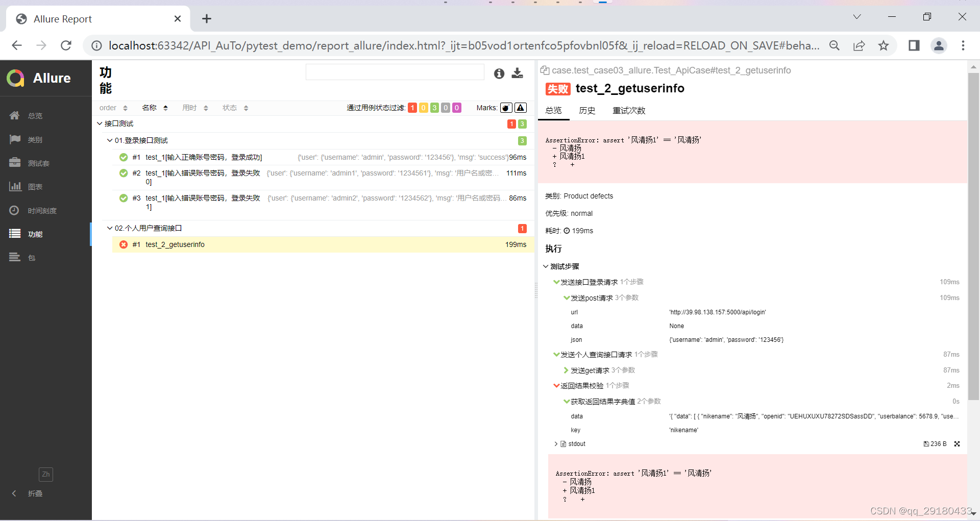Image resolution: width=980 pixels, height=521 pixels.
Task: Toggle the flaky marks filter
Action: click(x=506, y=108)
